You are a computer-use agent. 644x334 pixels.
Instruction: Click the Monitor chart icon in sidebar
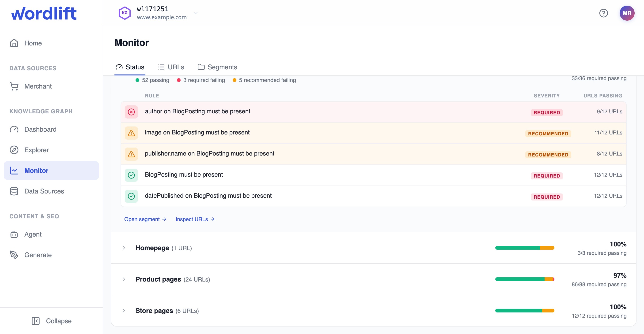pos(14,171)
